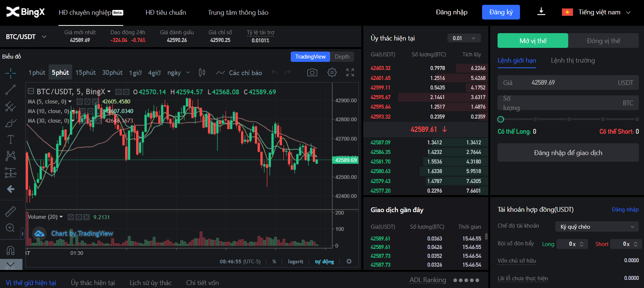Open the Chi tiết vốn tab

tap(202, 282)
